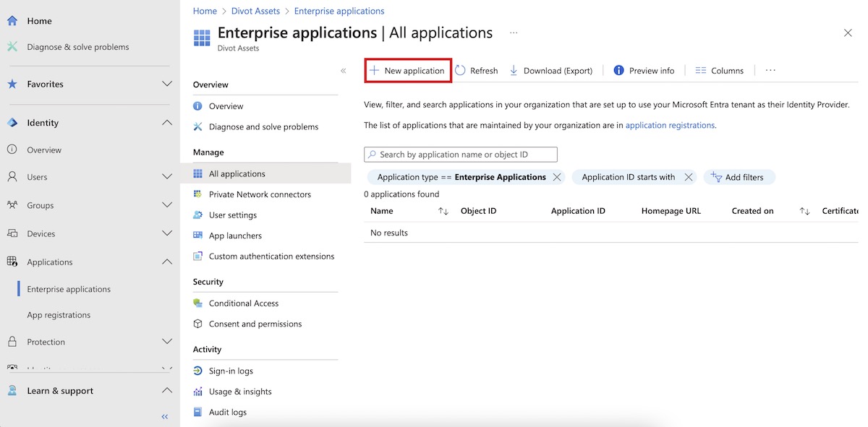This screenshot has height=427, width=868.
Task: Collapse the inner menu with double-chevron icon
Action: pos(343,71)
